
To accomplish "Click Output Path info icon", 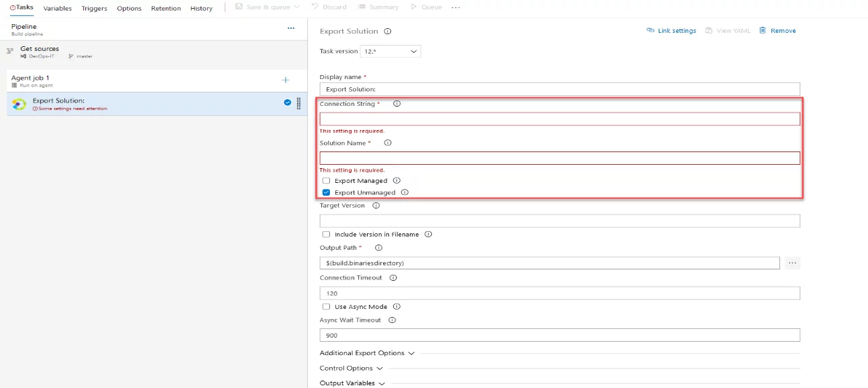I will coord(378,248).
